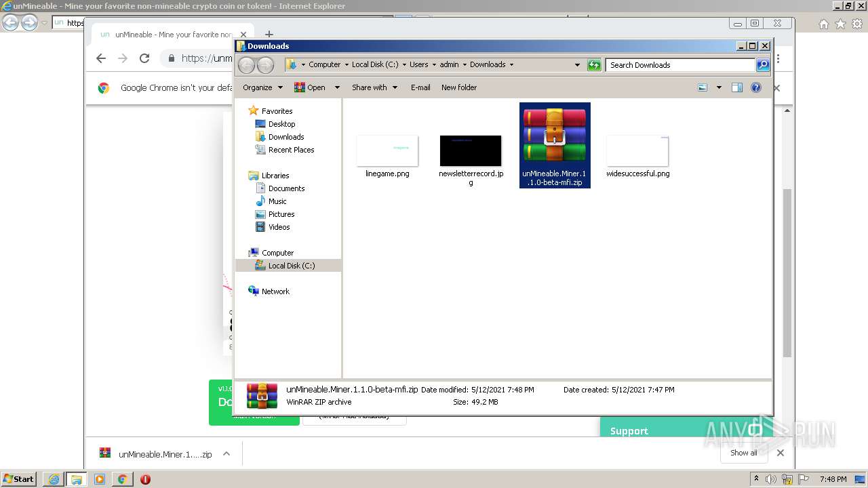This screenshot has width=868, height=488.
Task: Select Music library
Action: [x=277, y=201]
